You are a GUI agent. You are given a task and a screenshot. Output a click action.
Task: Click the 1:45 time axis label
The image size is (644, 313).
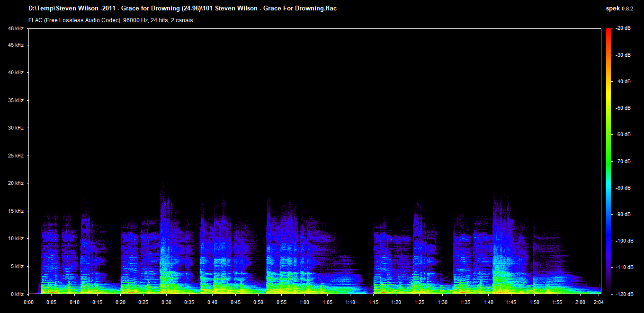pyautogui.click(x=511, y=302)
